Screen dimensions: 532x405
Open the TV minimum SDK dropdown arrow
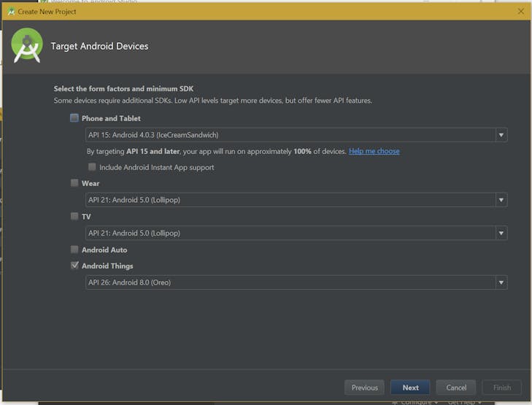(x=501, y=234)
